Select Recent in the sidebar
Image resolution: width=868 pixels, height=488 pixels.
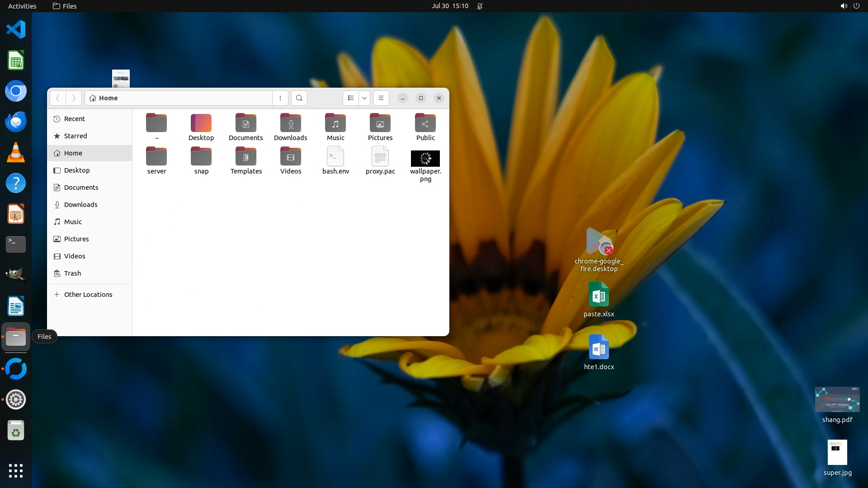pyautogui.click(x=74, y=119)
